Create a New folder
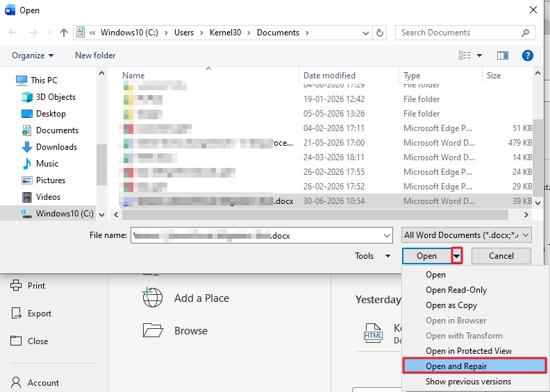 point(95,56)
